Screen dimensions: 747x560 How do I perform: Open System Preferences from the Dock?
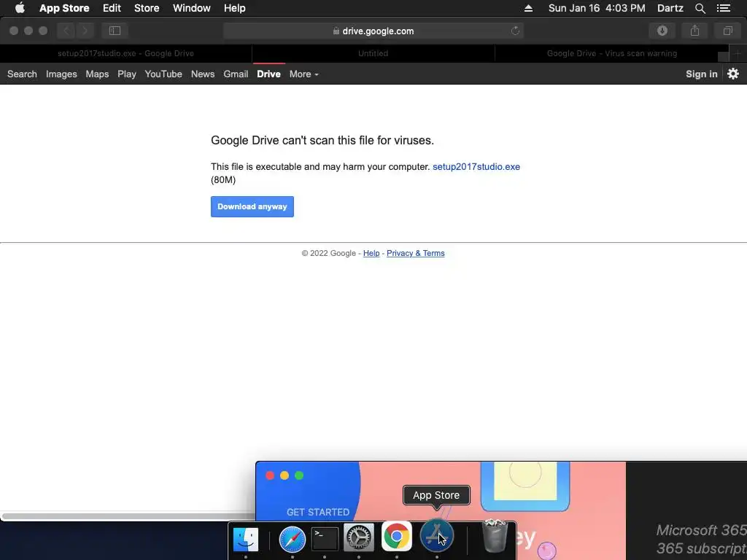point(359,538)
